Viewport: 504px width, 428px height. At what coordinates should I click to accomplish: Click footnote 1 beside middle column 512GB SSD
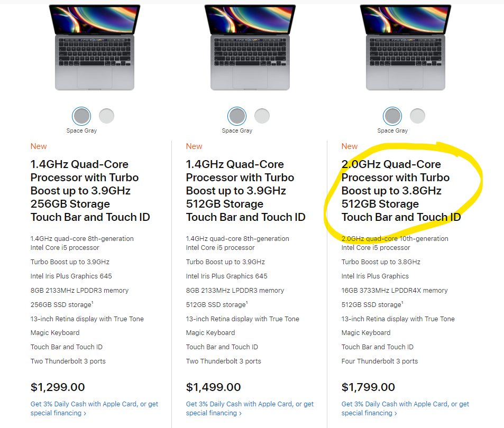pos(248,303)
